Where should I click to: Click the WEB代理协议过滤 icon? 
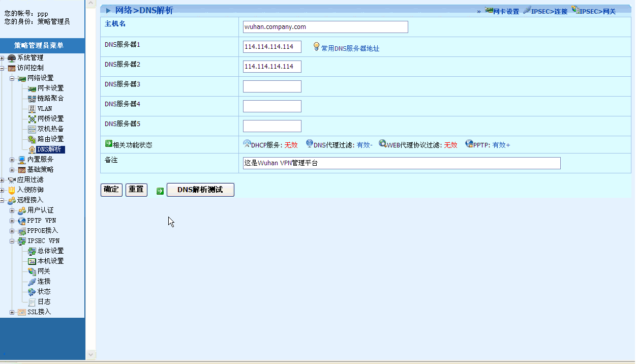click(x=382, y=144)
